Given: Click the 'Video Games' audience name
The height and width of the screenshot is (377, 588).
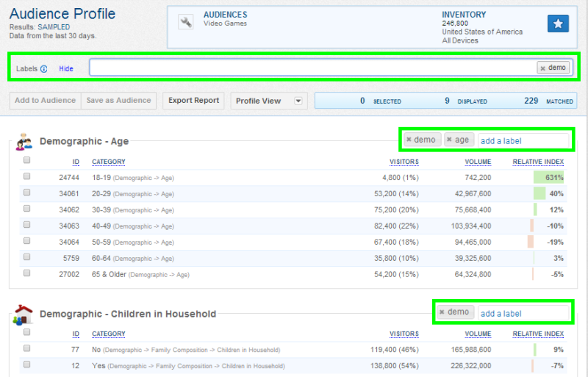Looking at the screenshot, I should coord(225,24).
